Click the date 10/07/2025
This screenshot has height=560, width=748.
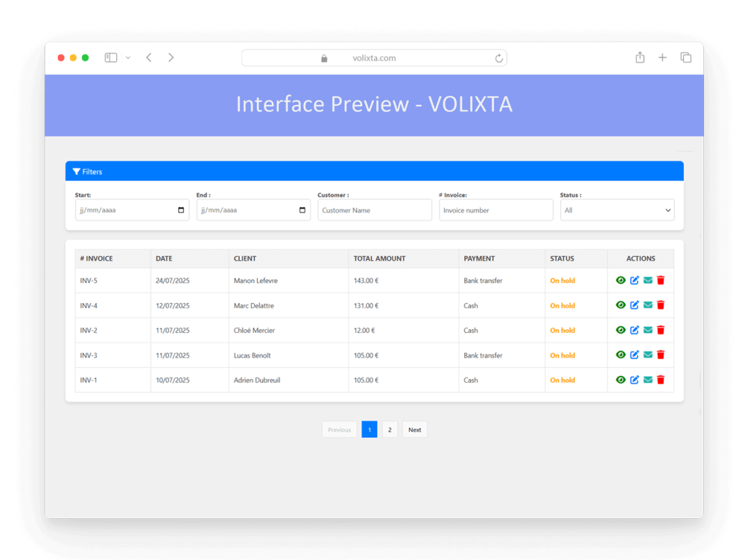point(172,380)
